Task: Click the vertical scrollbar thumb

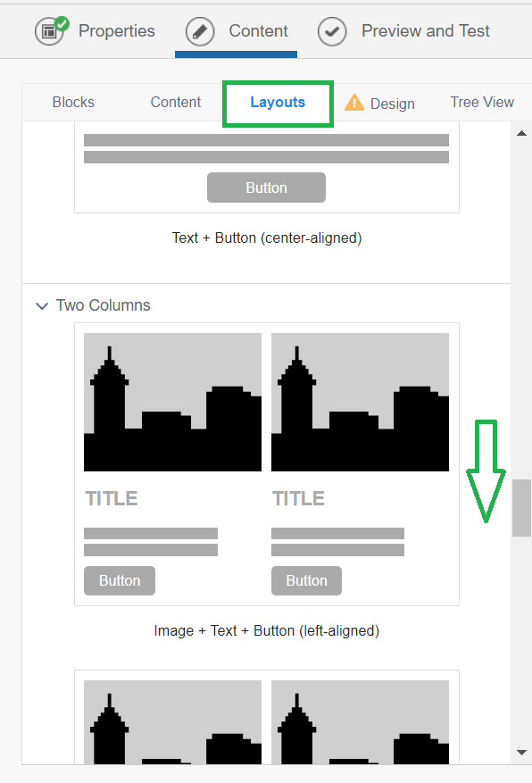Action: tap(521, 508)
